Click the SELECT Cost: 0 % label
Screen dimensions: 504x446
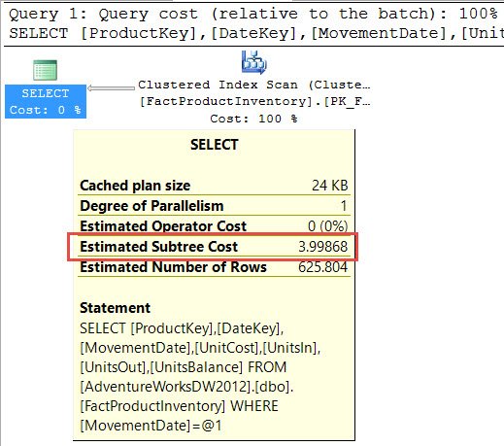pos(46,101)
